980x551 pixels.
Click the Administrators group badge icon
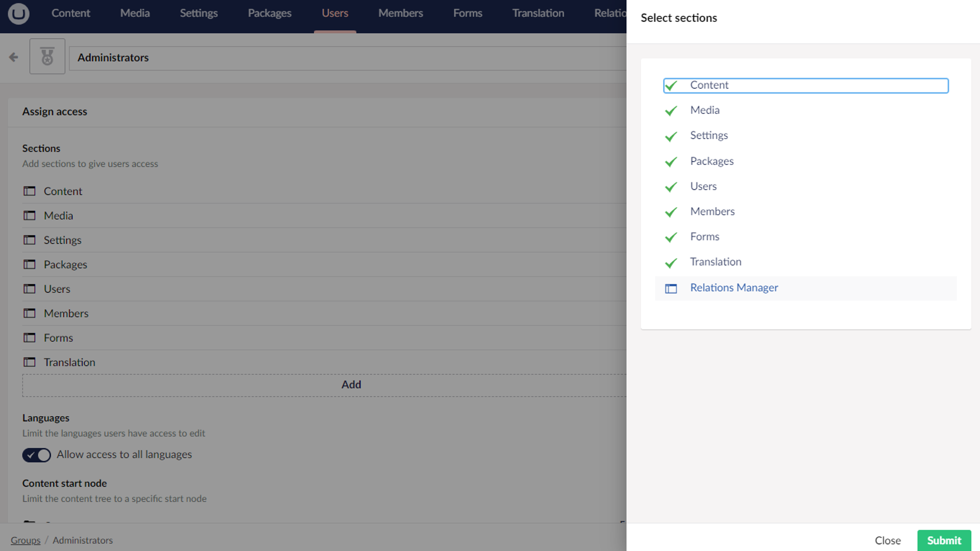[x=47, y=56]
